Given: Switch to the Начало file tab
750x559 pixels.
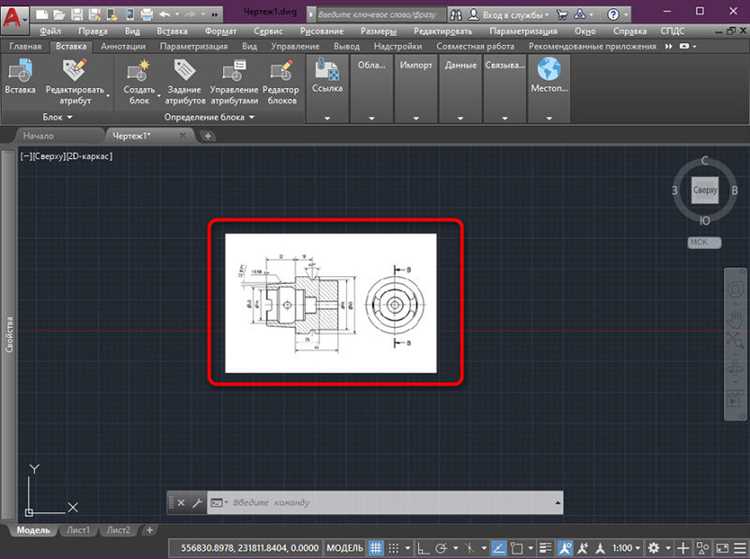Looking at the screenshot, I should point(38,136).
